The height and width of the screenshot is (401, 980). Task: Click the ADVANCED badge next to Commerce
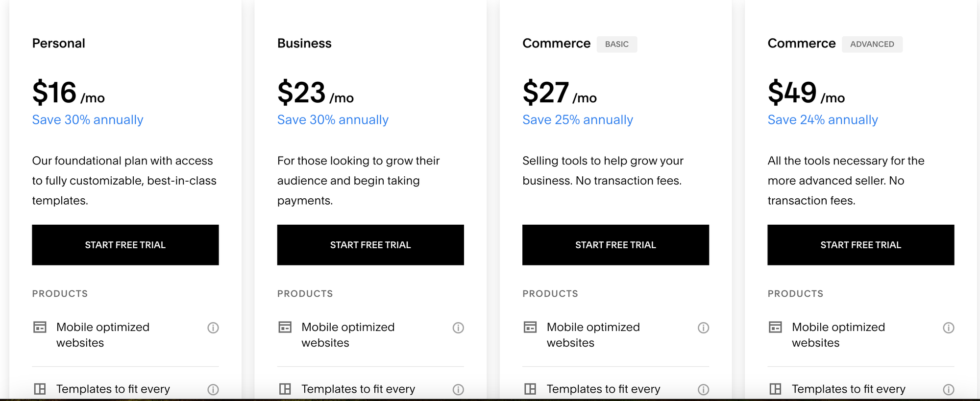pos(872,44)
